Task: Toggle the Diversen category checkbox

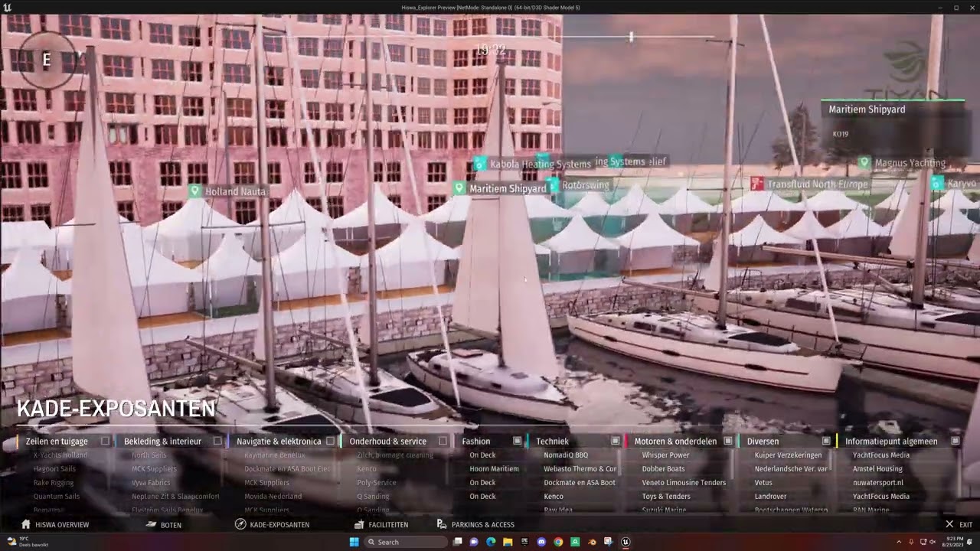Action: pyautogui.click(x=826, y=441)
